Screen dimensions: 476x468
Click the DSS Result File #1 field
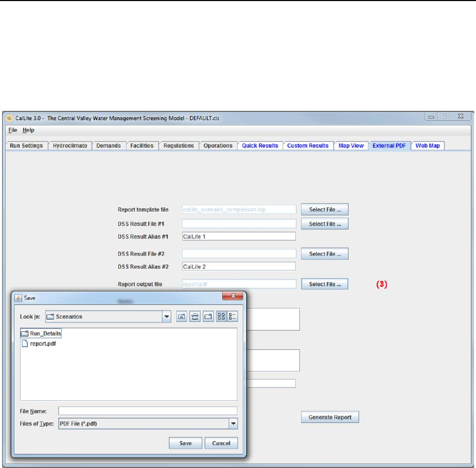click(x=239, y=224)
